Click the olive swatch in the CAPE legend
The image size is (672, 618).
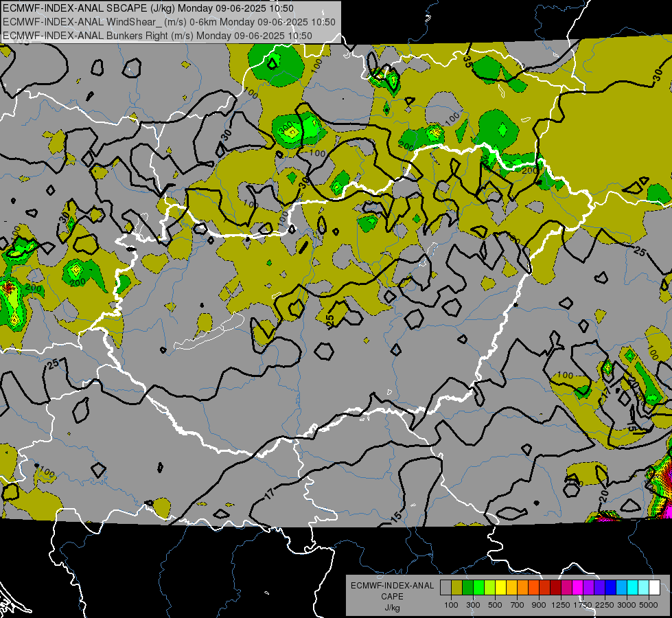(x=457, y=587)
